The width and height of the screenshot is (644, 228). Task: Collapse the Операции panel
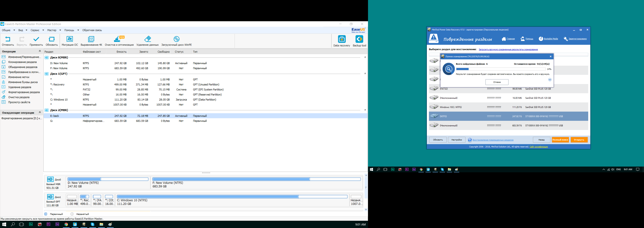tap(40, 51)
